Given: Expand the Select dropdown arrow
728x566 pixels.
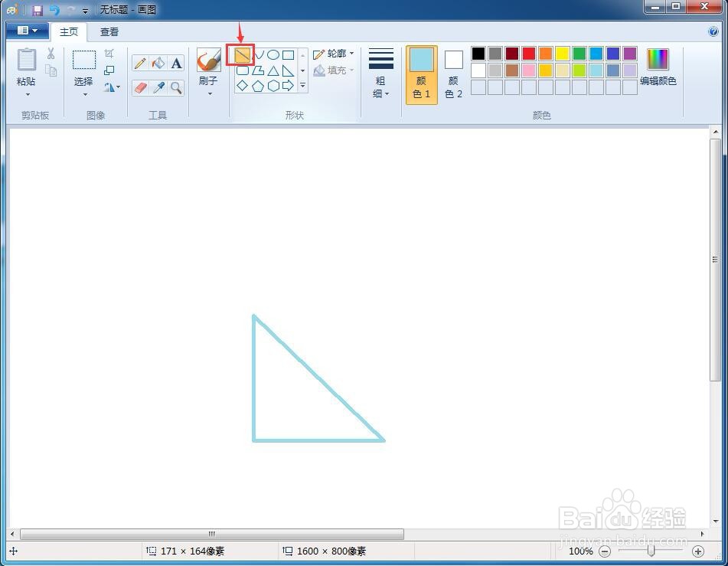Looking at the screenshot, I should click(85, 94).
